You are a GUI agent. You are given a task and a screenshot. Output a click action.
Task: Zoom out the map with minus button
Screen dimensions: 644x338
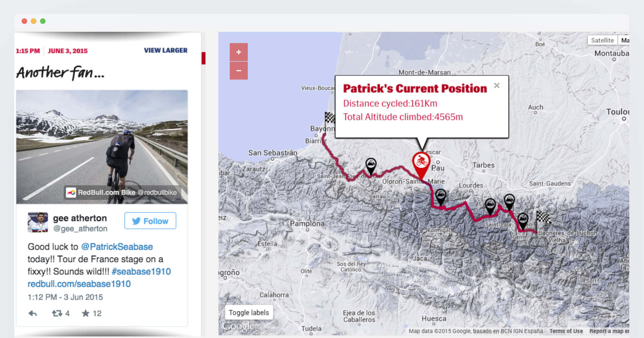[239, 70]
